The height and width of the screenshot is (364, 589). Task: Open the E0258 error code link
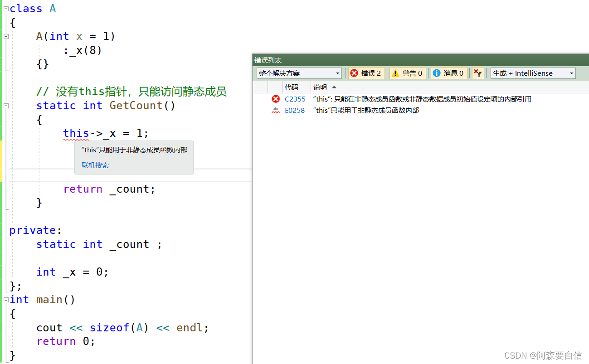(x=295, y=110)
